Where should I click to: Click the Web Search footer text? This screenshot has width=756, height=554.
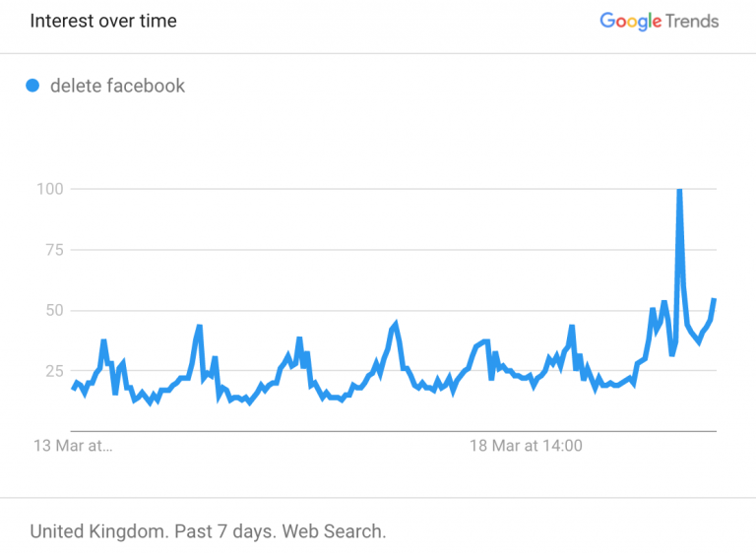334,531
